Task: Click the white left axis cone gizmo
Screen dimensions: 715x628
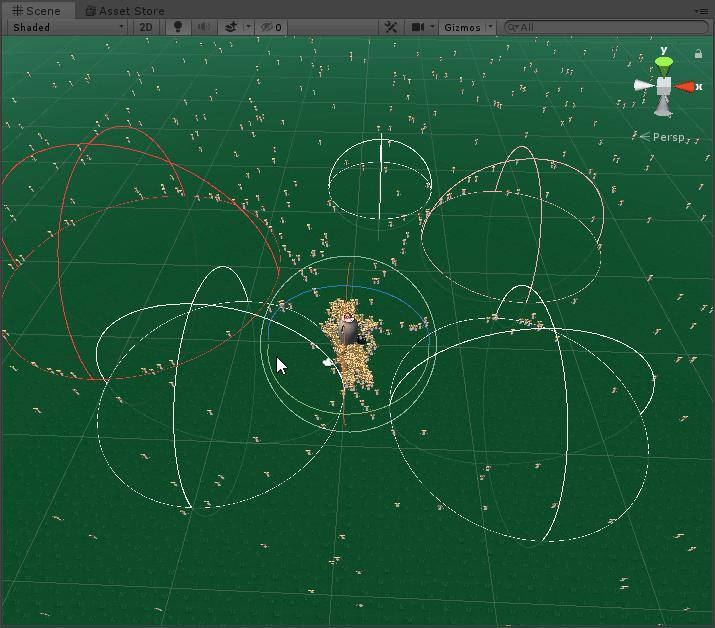Action: click(644, 85)
